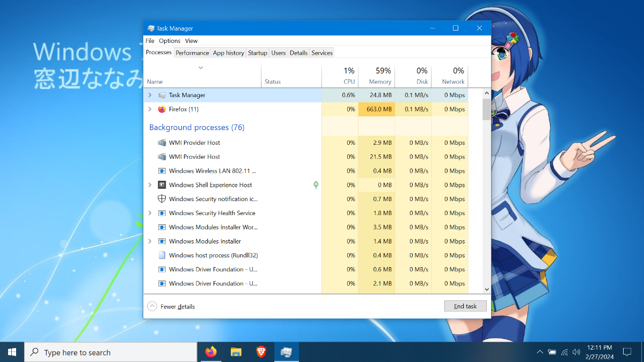Expand the Firefox (11) process group

tap(150, 109)
